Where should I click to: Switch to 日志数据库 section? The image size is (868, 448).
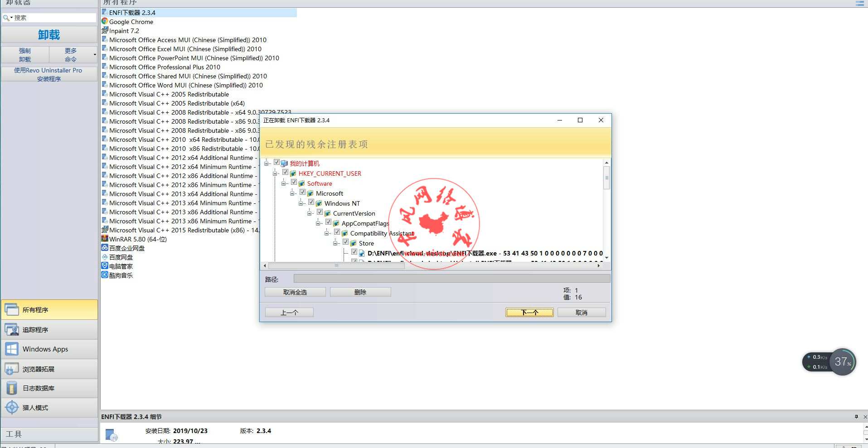(x=49, y=388)
